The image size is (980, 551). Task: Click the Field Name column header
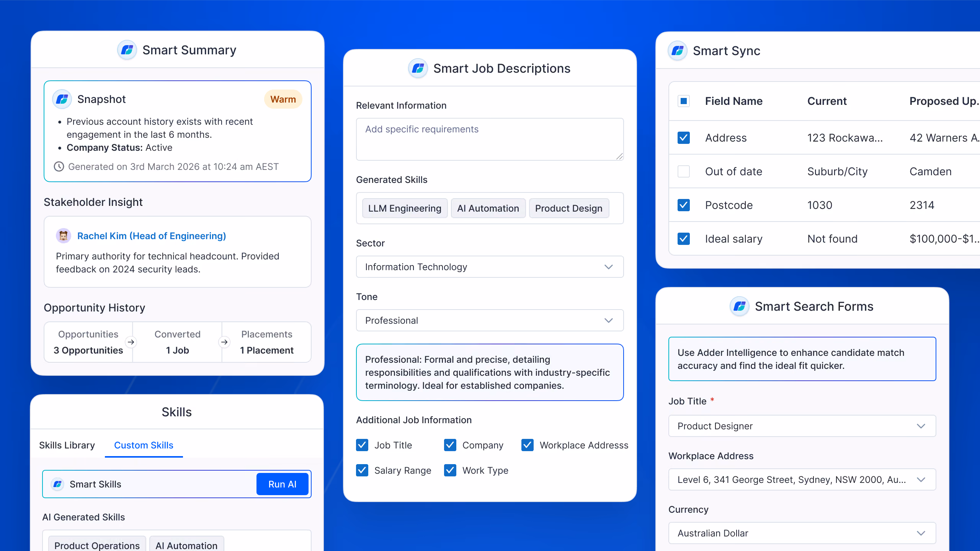734,101
